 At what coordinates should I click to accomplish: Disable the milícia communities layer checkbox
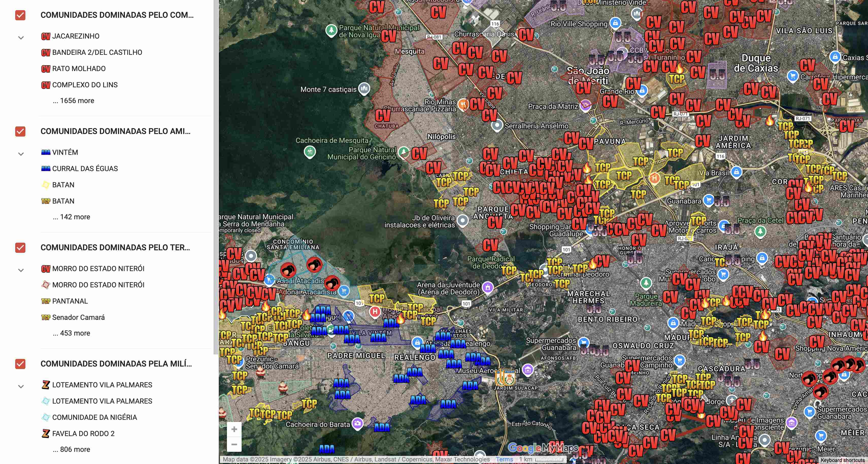(x=20, y=364)
